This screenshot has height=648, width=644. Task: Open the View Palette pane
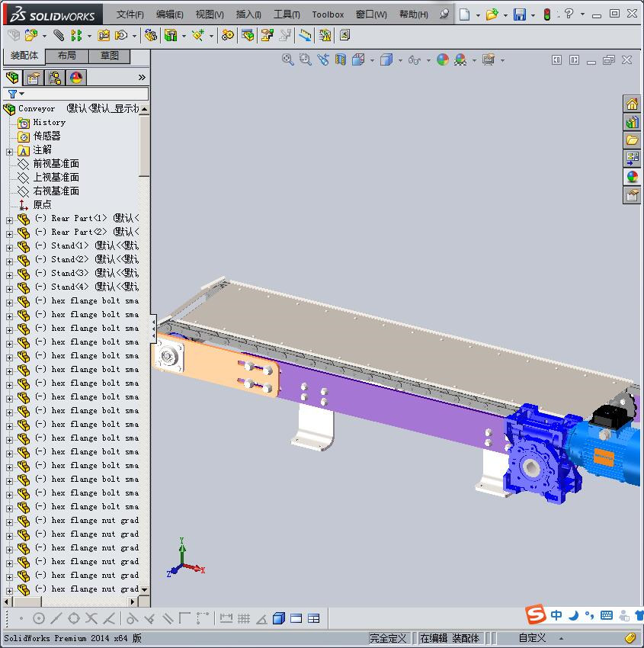[x=632, y=159]
